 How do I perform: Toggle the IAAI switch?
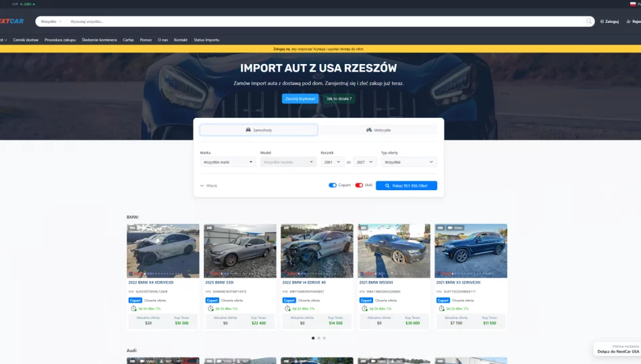[359, 185]
